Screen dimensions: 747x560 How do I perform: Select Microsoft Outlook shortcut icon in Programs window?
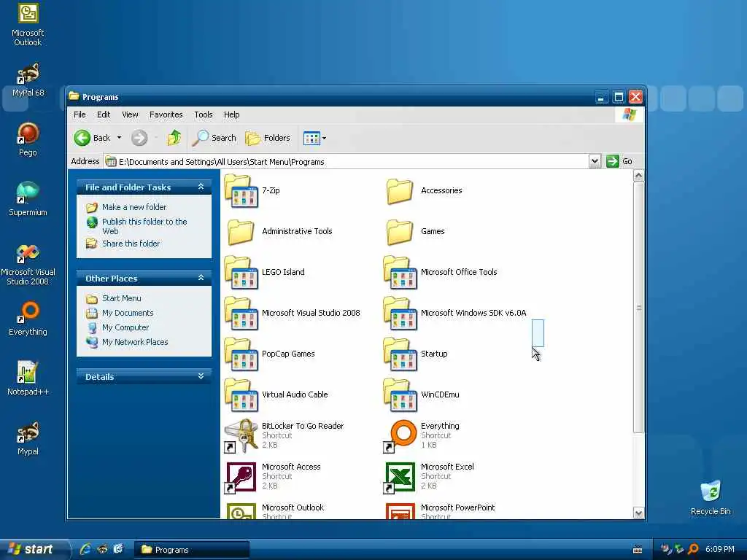click(241, 511)
